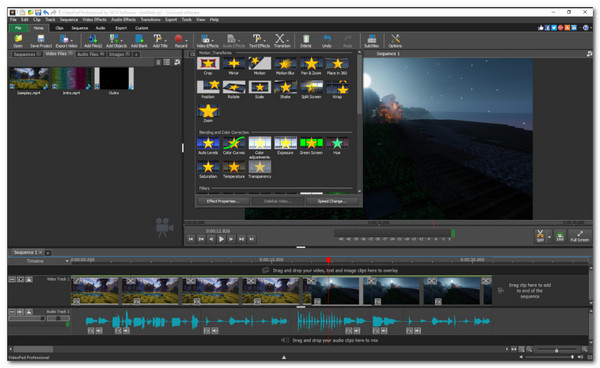600x368 pixels.
Task: Toggle Video Track 1 lock icon
Action: tap(29, 280)
